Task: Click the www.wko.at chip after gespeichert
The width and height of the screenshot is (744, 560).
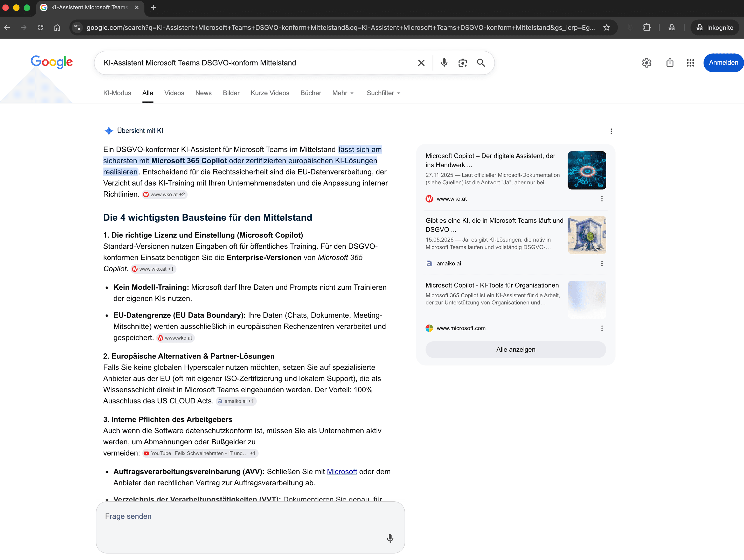Action: (x=175, y=338)
